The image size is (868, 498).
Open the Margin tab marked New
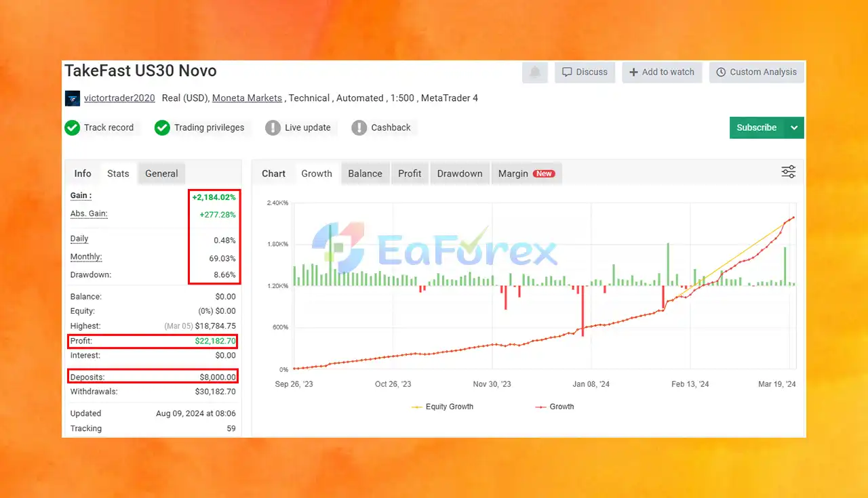pos(526,173)
